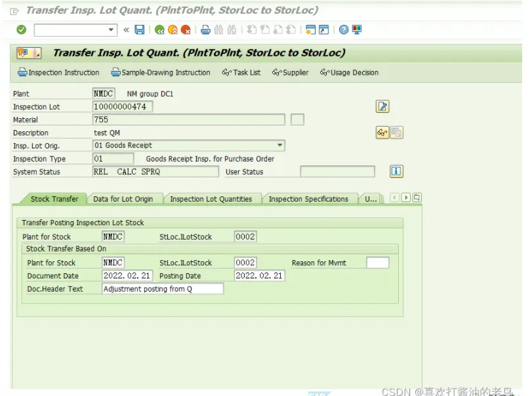Image resolution: width=532 pixels, height=396 pixels.
Task: Click the display glasses icon beside Description
Action: (382, 133)
